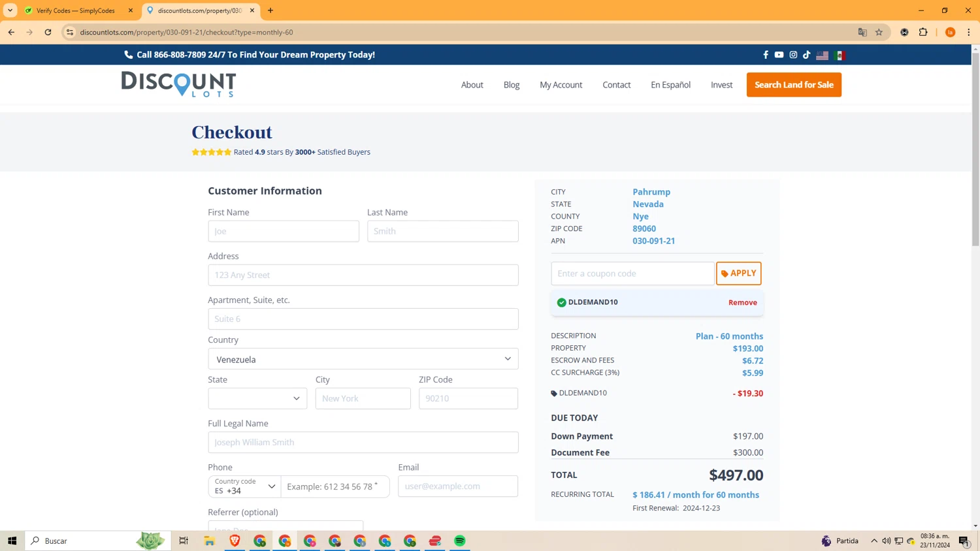Click the site information icon in address bar
This screenshot has width=980, height=551.
70,32
